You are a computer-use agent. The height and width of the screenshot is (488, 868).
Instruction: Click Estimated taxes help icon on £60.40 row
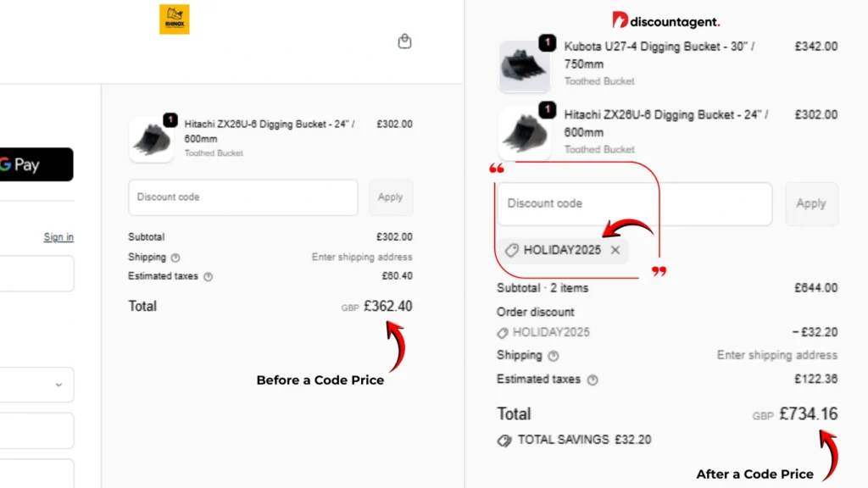pos(209,276)
